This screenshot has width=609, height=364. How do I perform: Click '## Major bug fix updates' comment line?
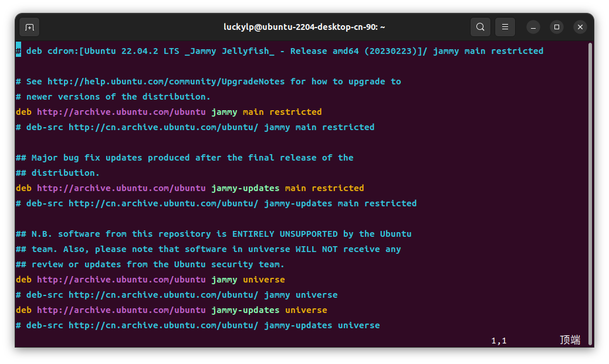tap(184, 158)
